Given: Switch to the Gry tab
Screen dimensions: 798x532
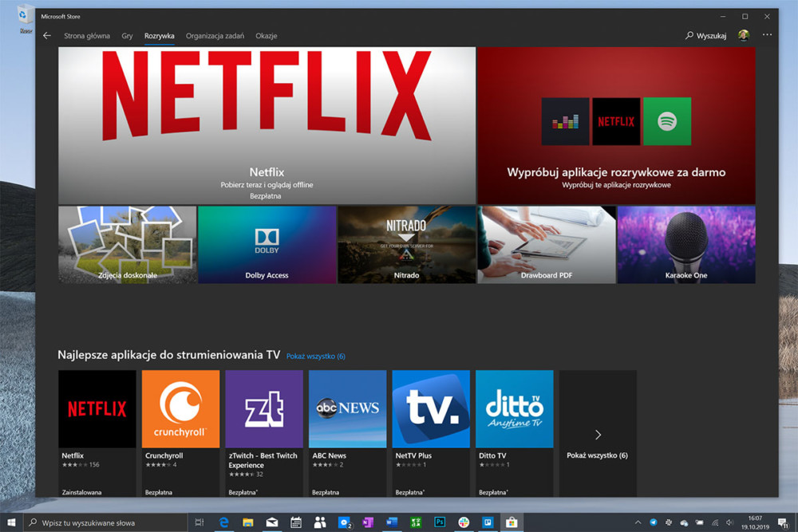Looking at the screenshot, I should [x=127, y=36].
